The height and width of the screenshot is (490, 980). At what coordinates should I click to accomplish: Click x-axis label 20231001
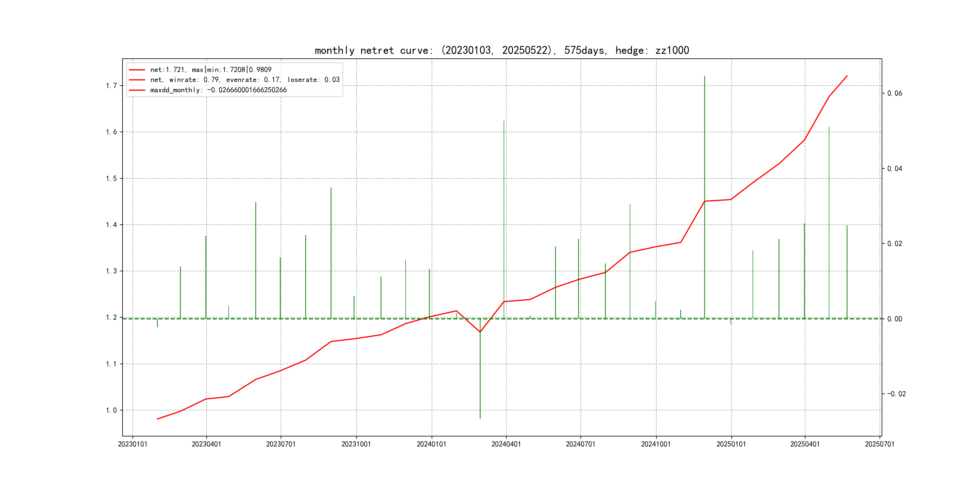(356, 444)
